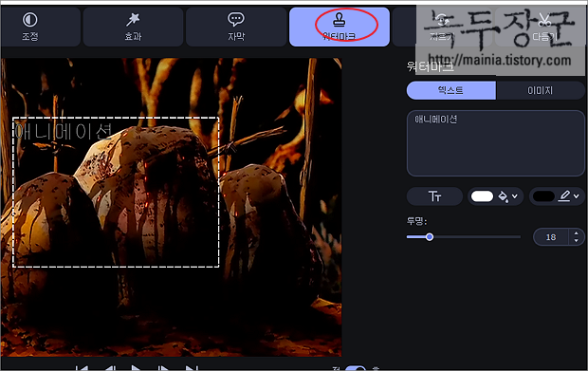
Task: Switch to the 이미지 watermark mode
Action: tap(540, 90)
